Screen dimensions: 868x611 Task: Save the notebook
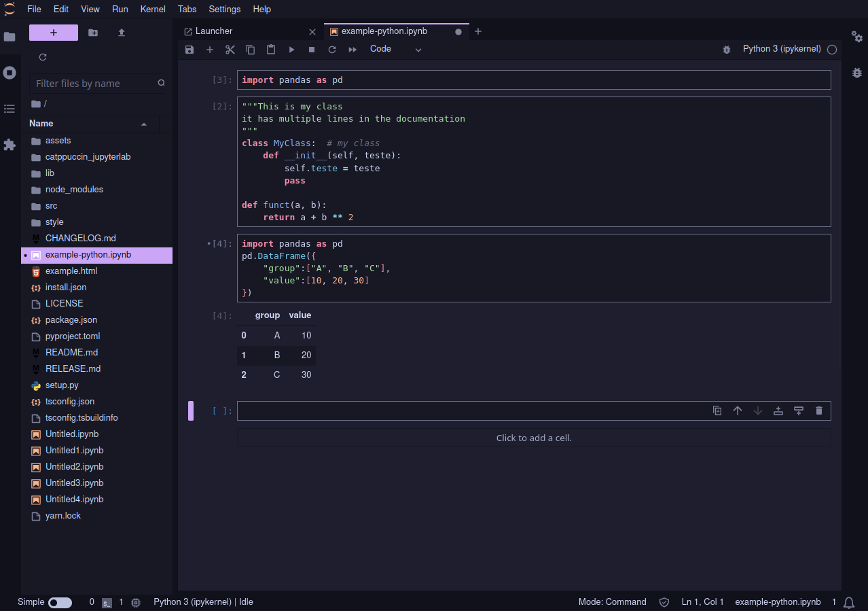pos(189,49)
